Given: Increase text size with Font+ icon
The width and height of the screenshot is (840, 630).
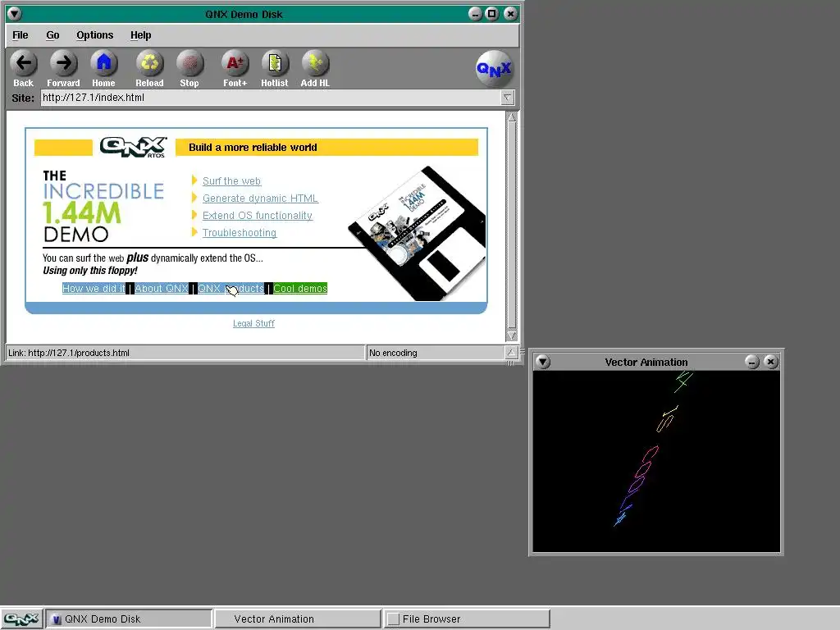Looking at the screenshot, I should tap(235, 63).
